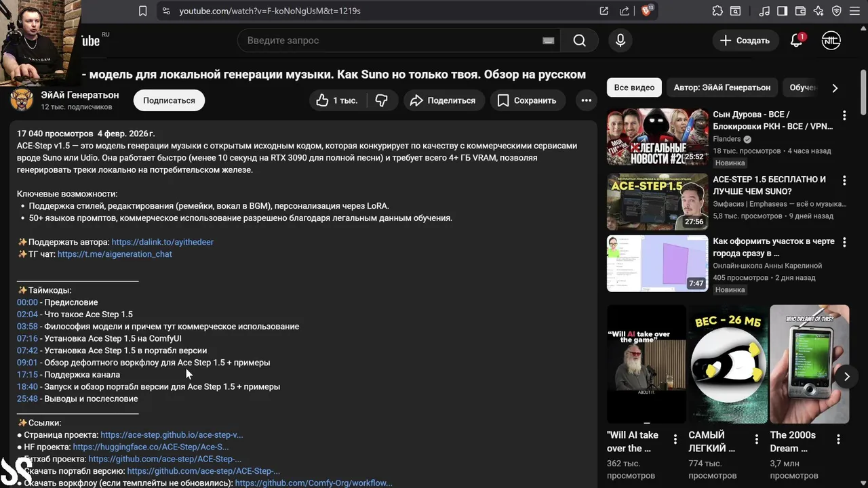Click the Создать button
The width and height of the screenshot is (868, 488).
pos(745,41)
